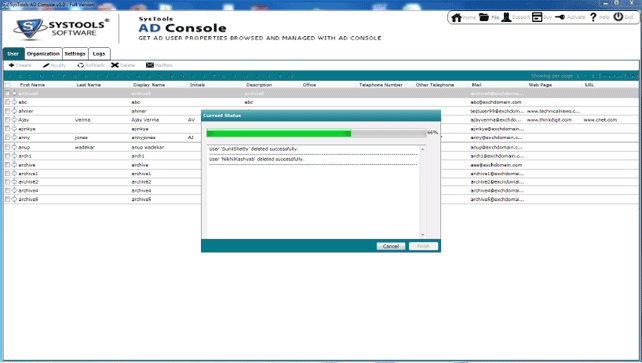Click the MailBox envelope icon
642x363 pixels.
pyautogui.click(x=150, y=65)
